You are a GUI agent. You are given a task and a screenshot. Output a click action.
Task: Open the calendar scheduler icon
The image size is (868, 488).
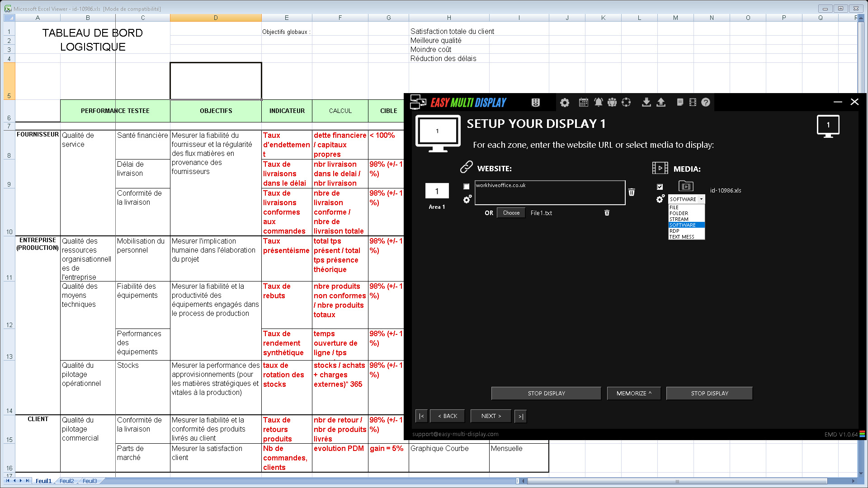tap(584, 103)
